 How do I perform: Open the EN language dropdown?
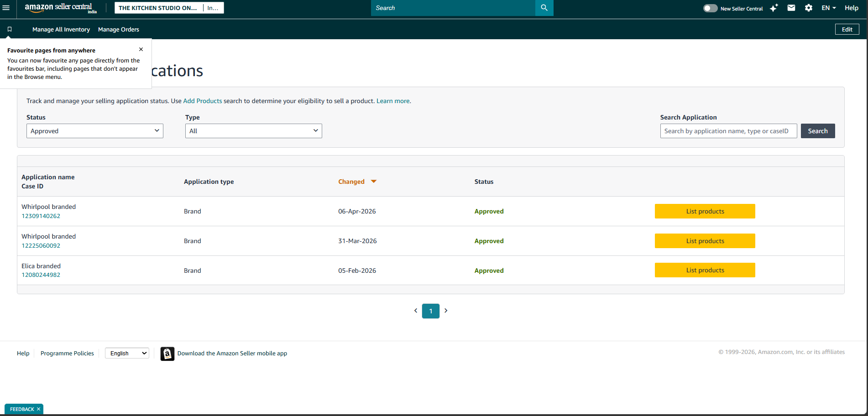click(829, 8)
